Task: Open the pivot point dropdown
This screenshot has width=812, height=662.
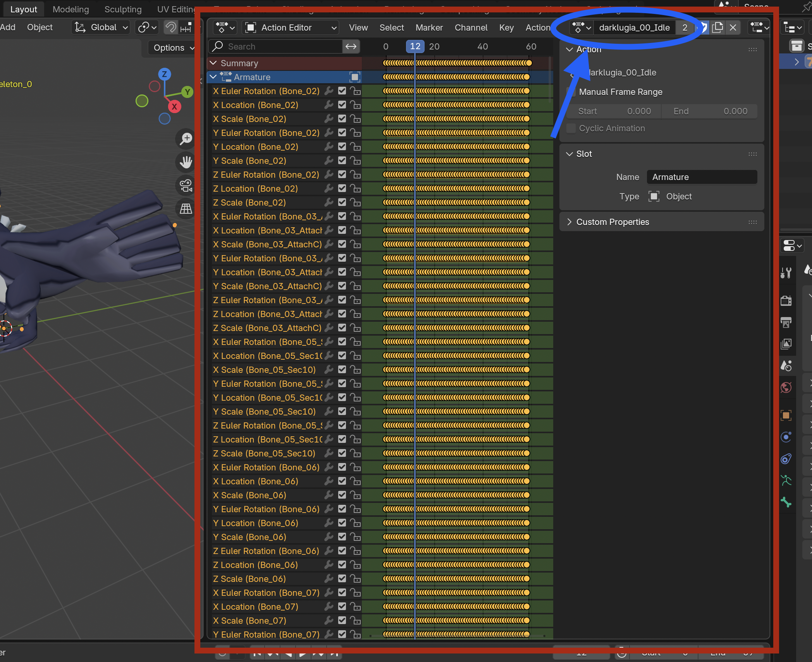Action: coord(147,27)
